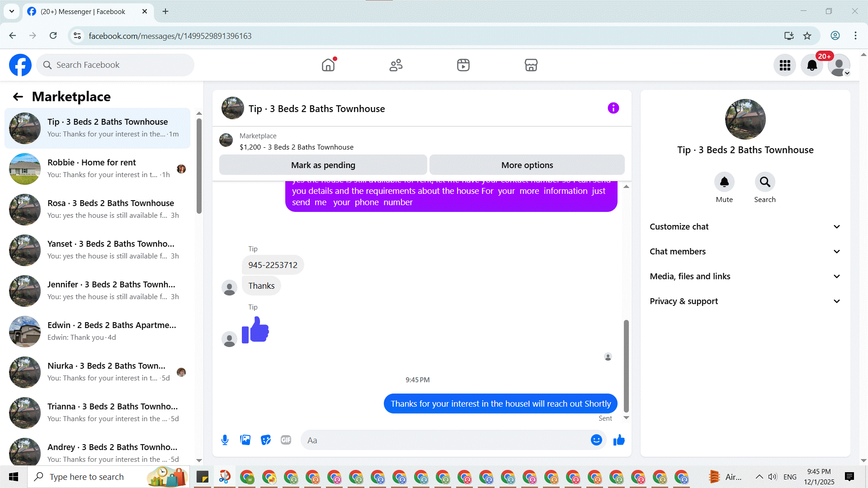Click the townhouse profile picture in details panel
868x488 pixels.
pos(745,119)
